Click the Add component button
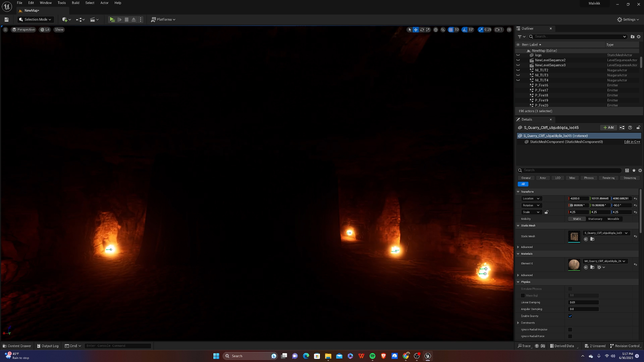This screenshot has height=362, width=644. [x=608, y=128]
